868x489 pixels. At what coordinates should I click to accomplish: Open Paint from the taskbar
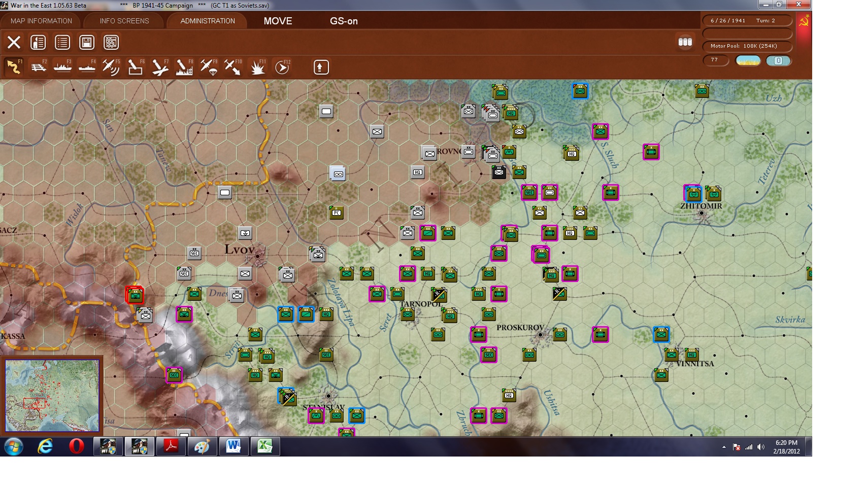[x=202, y=447]
